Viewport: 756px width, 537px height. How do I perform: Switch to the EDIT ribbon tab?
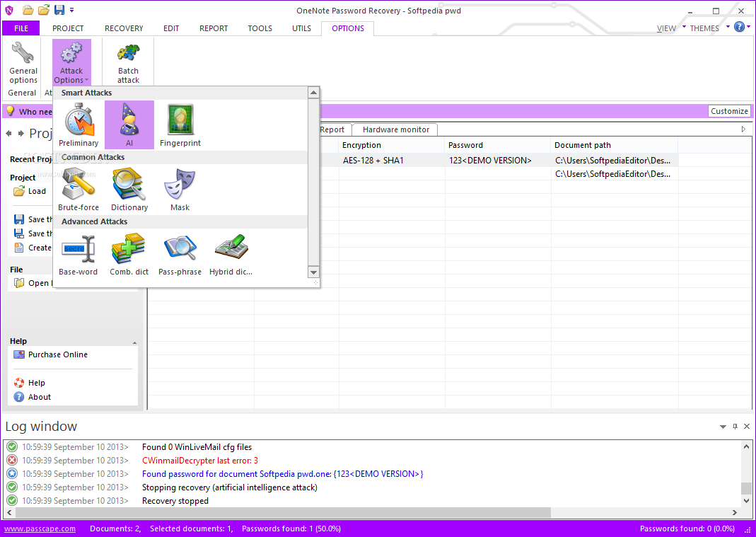pos(171,28)
